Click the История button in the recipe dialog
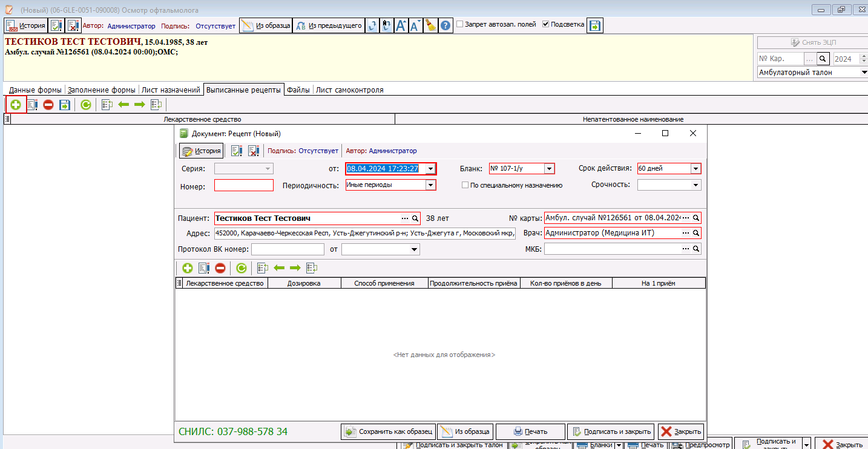The width and height of the screenshot is (868, 449). pyautogui.click(x=202, y=151)
